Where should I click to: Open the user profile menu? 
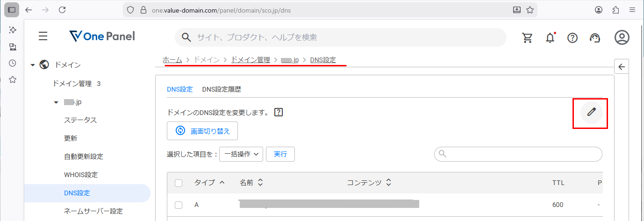pos(622,37)
